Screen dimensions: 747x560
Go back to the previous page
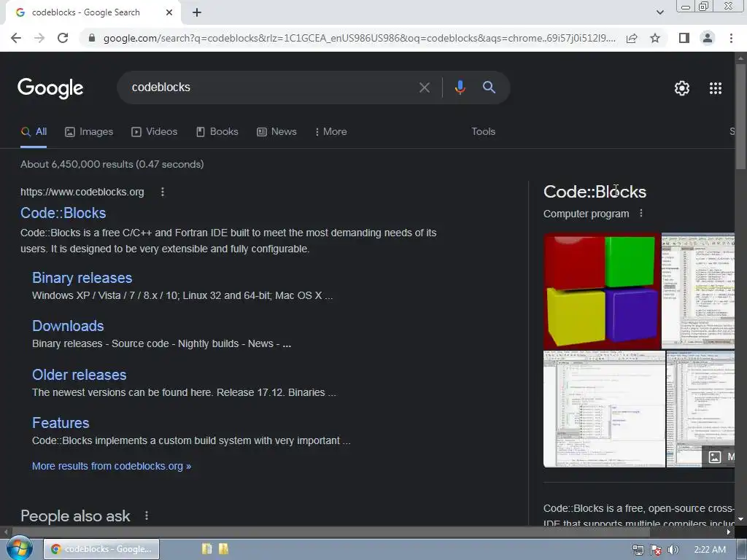pyautogui.click(x=16, y=38)
